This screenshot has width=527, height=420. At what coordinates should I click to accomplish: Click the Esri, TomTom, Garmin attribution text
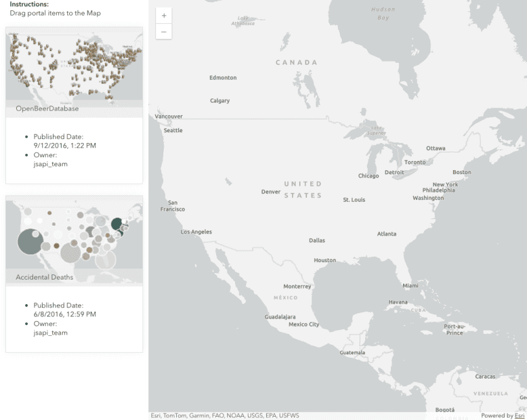(x=225, y=415)
